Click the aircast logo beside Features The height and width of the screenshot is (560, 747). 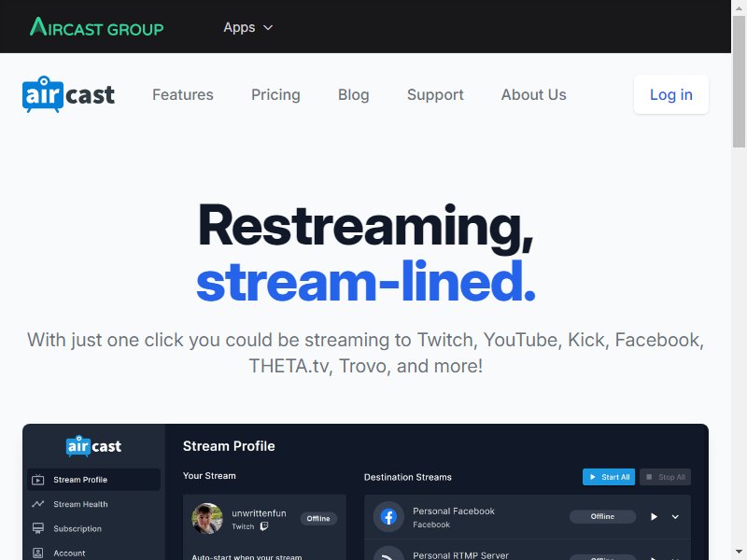point(68,94)
